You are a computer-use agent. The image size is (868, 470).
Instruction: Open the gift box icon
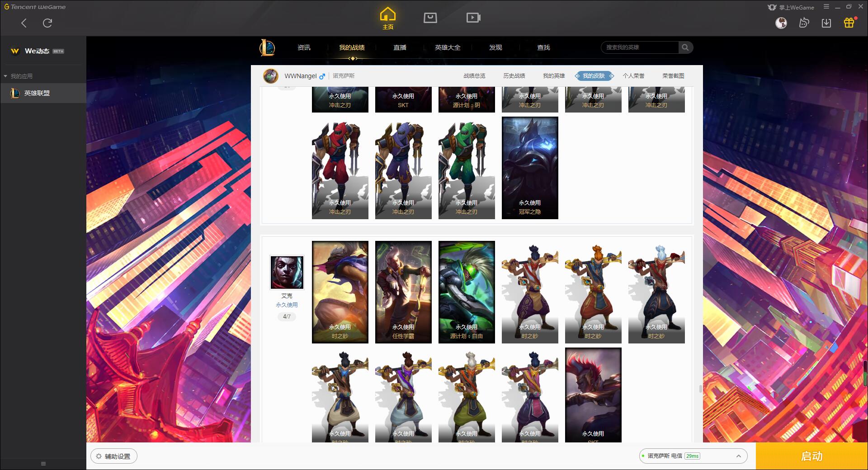point(849,23)
